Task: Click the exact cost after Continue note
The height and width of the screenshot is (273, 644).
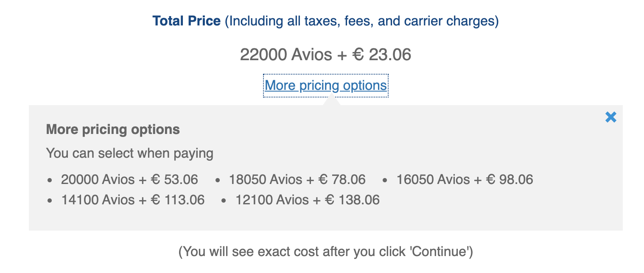Action: click(325, 252)
